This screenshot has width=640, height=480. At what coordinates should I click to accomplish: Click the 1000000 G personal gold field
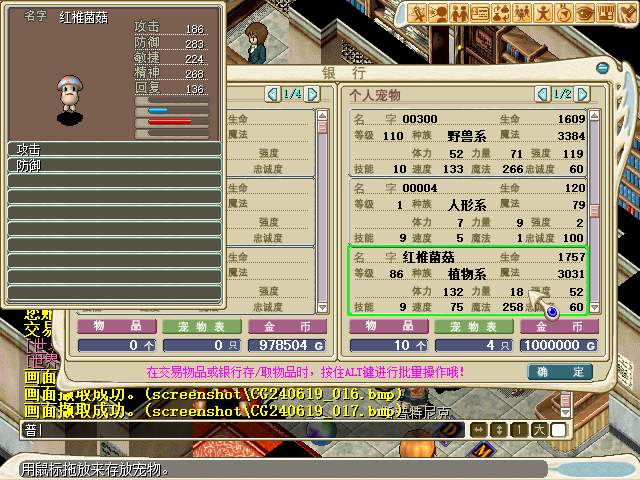[559, 345]
